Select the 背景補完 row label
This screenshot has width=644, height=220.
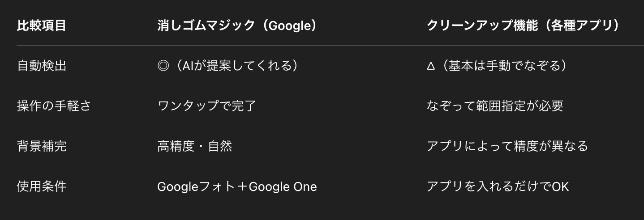(41, 146)
